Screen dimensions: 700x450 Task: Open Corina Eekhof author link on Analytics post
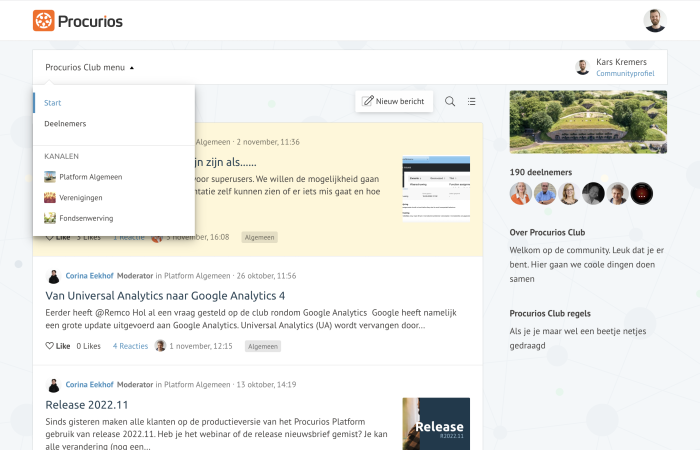pyautogui.click(x=89, y=276)
